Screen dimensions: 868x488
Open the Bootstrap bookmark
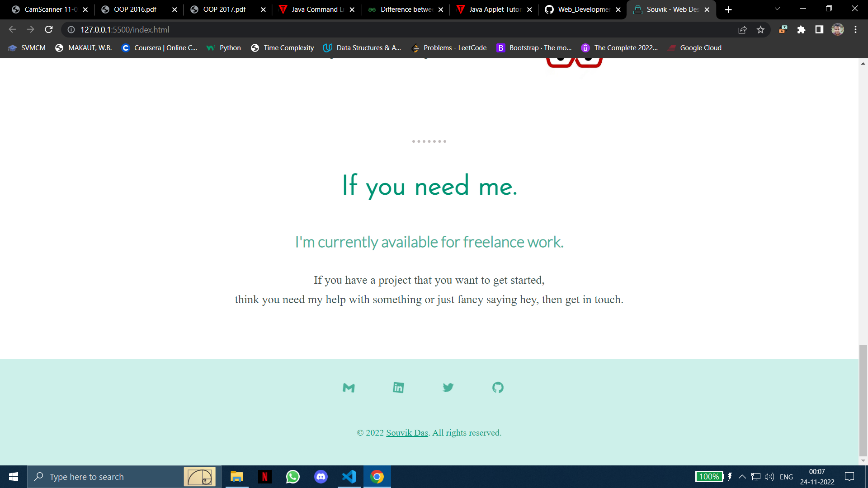534,47
